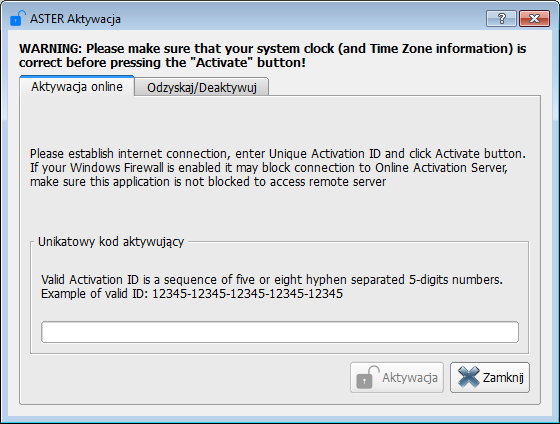Click the example ID 12345-12345 line
Image resolution: width=560 pixels, height=424 pixels.
pos(192,294)
